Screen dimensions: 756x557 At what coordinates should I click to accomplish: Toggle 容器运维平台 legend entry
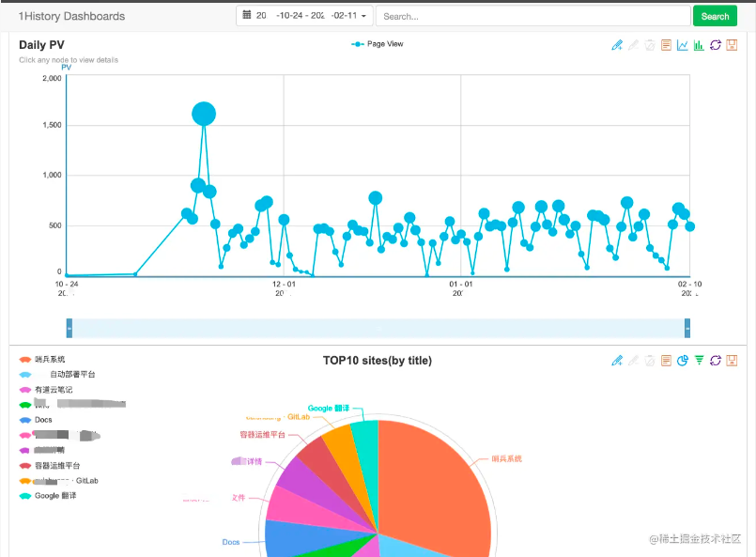(x=50, y=465)
